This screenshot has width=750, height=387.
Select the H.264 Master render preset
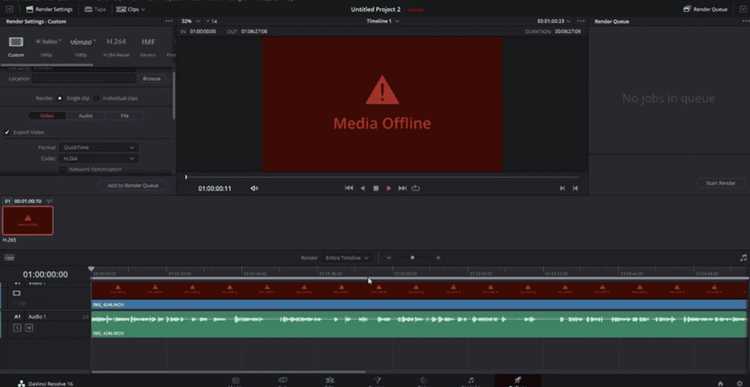[x=116, y=42]
